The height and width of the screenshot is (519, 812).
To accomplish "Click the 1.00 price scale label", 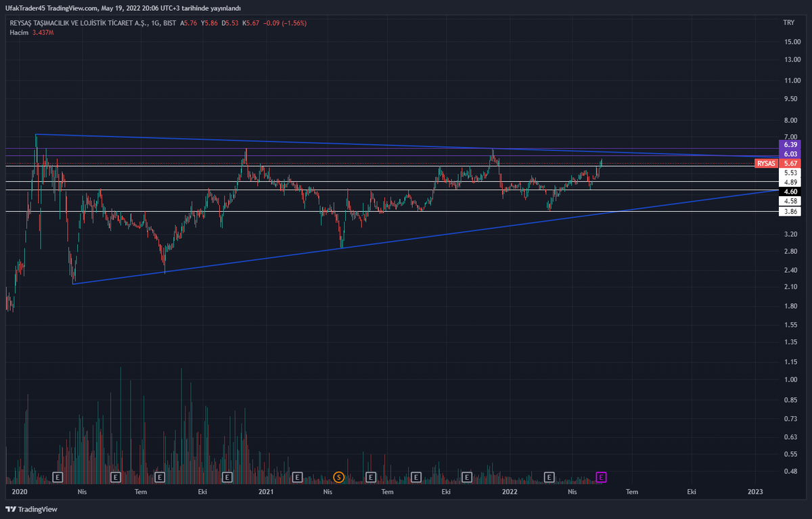I will [x=791, y=380].
